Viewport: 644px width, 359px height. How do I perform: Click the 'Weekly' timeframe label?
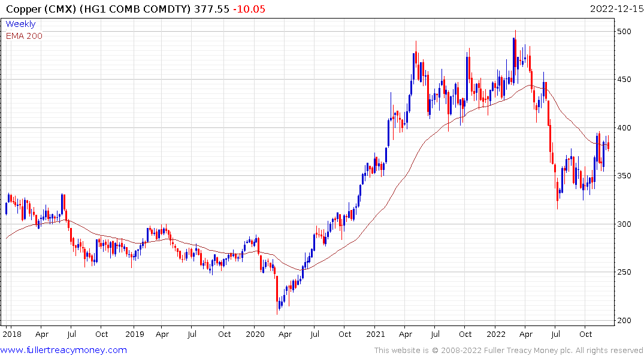click(20, 24)
